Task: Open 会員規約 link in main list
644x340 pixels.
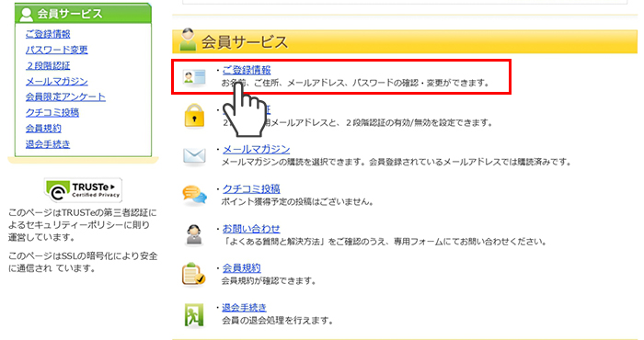Action: click(241, 267)
